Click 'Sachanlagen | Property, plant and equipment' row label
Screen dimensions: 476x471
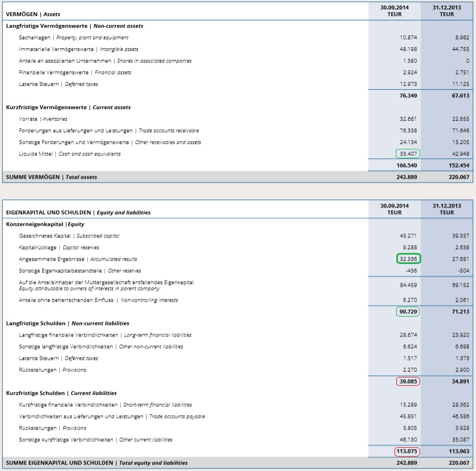coord(74,38)
